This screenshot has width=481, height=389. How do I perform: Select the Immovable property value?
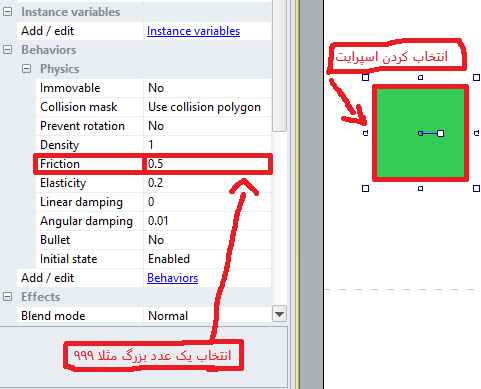point(207,88)
